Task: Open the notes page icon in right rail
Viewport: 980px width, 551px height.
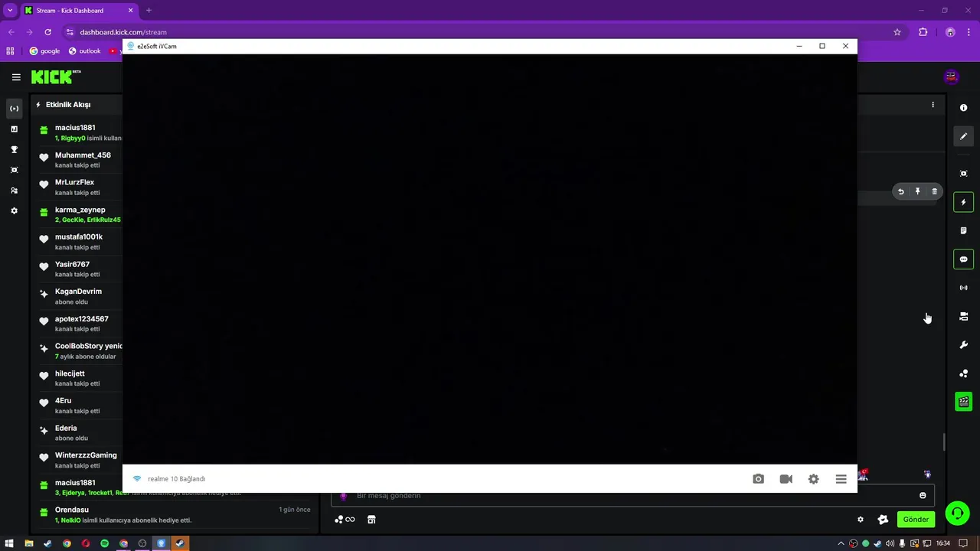Action: 963,230
